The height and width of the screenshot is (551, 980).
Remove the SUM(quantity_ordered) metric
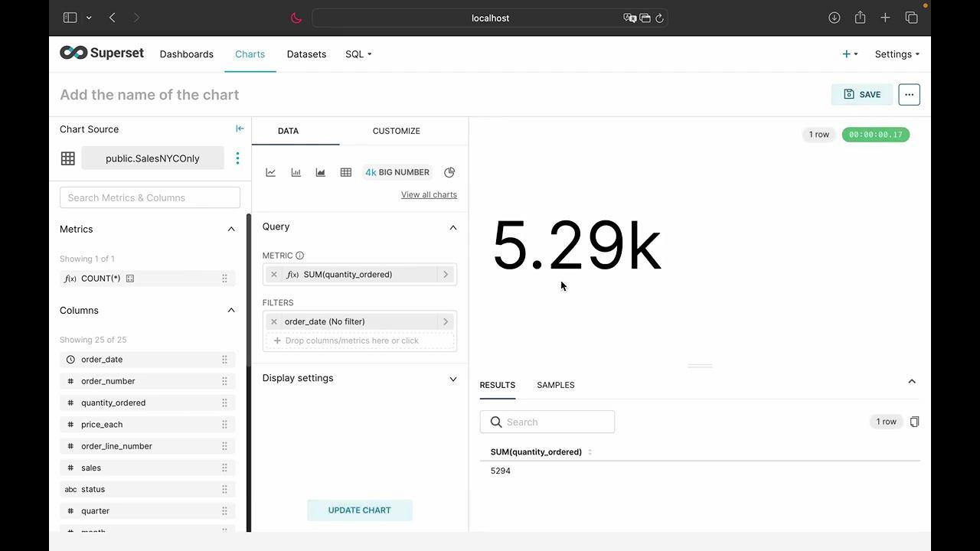click(274, 274)
